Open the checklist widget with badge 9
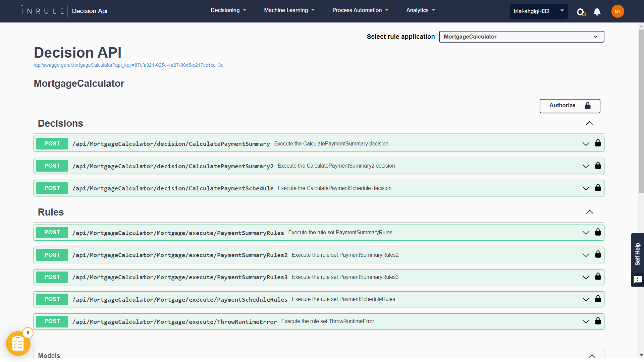This screenshot has width=644, height=362. pyautogui.click(x=18, y=344)
